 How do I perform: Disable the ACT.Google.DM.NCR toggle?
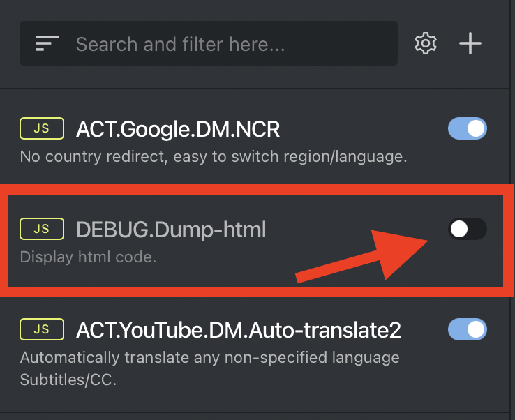coord(467,128)
